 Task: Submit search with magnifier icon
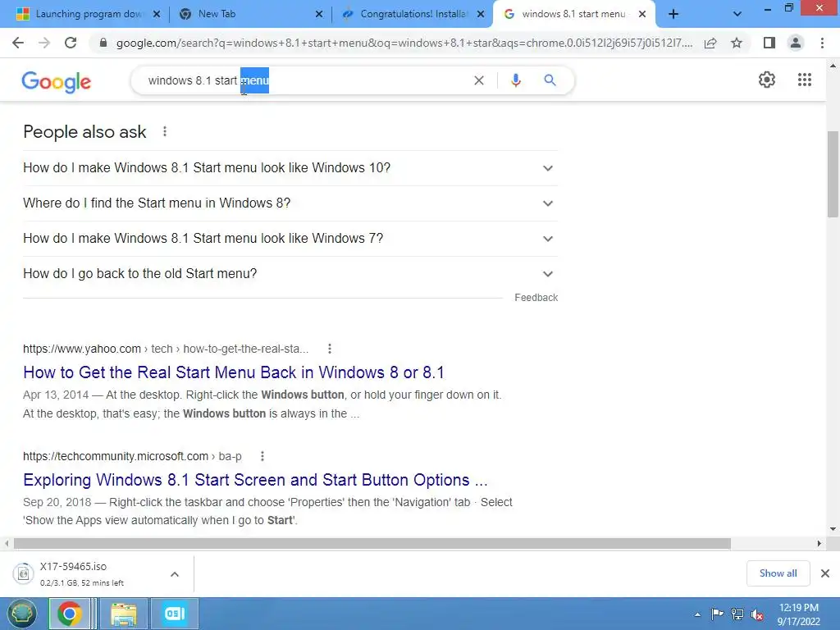[x=550, y=80]
